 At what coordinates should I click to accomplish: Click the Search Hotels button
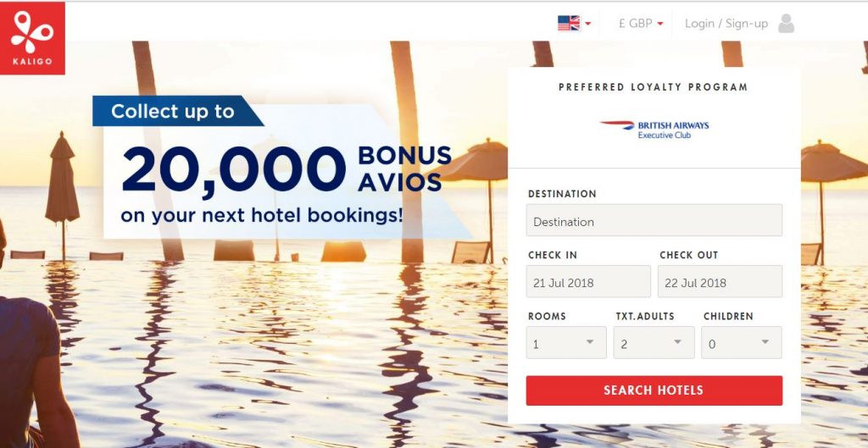pos(654,390)
